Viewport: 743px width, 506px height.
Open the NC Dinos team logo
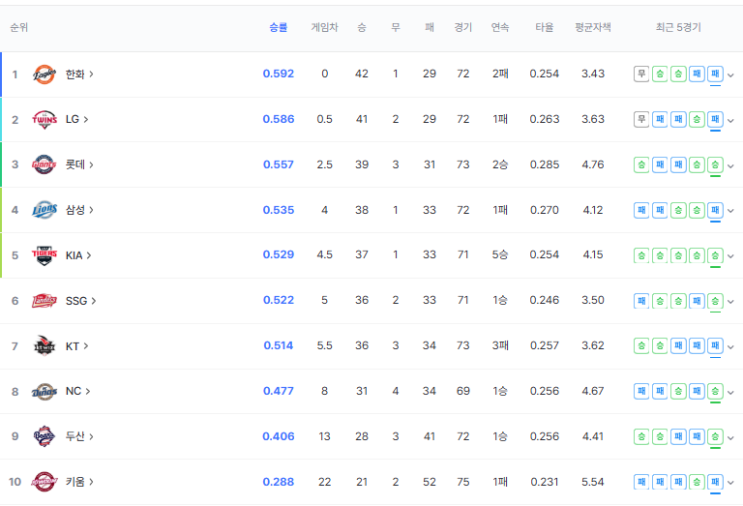point(44,391)
